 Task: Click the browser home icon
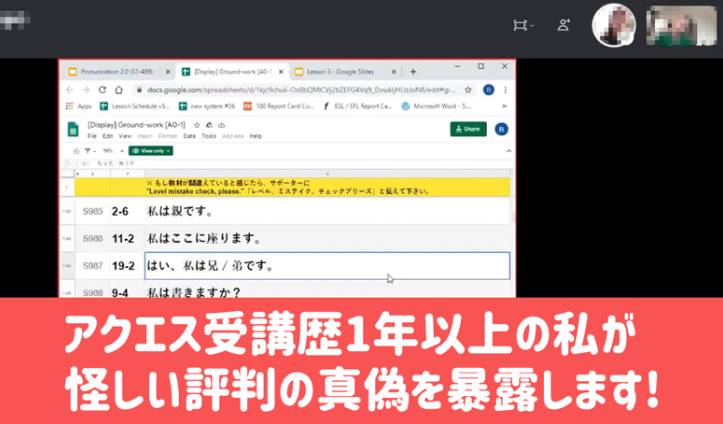116,89
